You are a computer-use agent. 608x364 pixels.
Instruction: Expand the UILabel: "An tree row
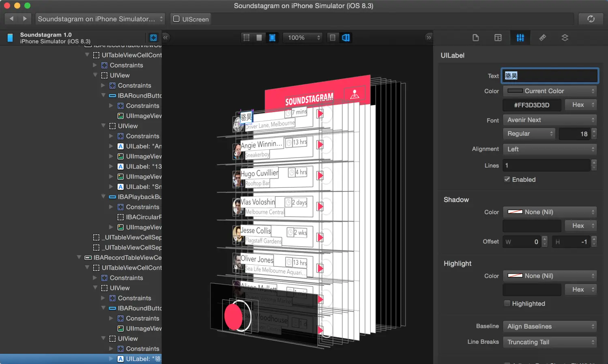point(111,146)
